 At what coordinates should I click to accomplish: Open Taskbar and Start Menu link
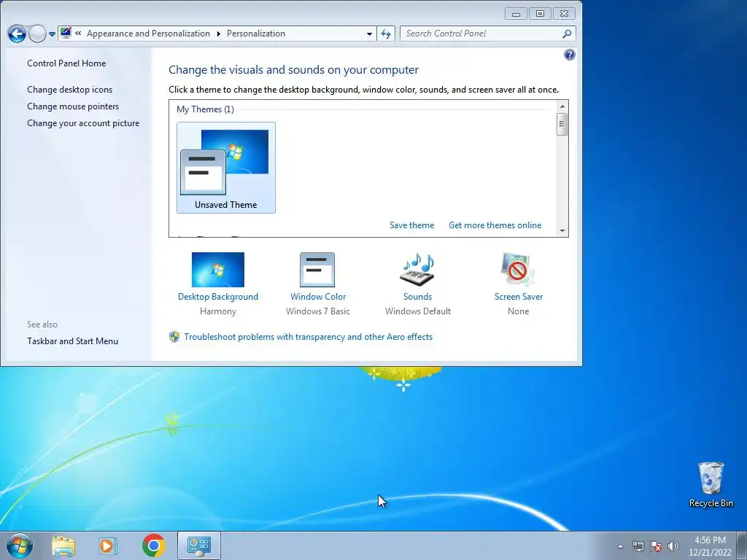pos(72,341)
